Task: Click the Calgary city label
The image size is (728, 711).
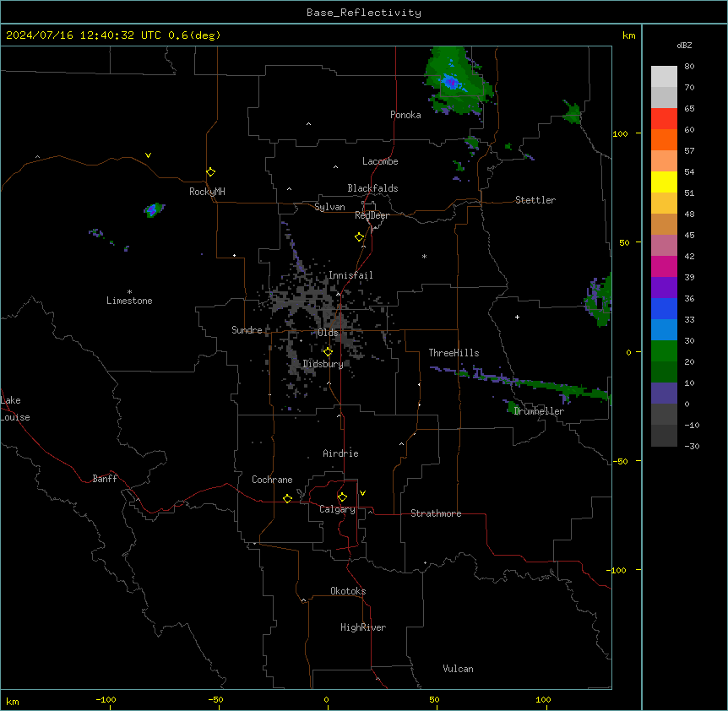Action: [337, 509]
